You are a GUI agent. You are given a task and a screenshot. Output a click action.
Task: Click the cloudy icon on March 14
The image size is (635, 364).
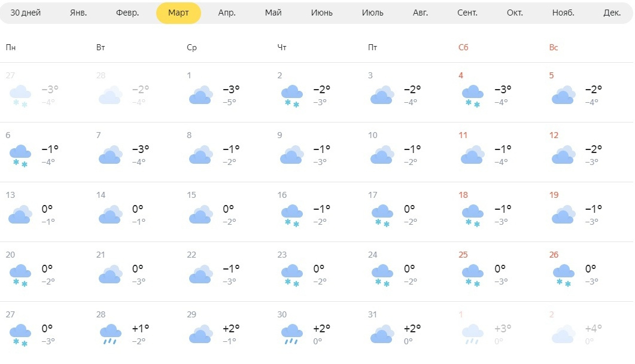110,215
